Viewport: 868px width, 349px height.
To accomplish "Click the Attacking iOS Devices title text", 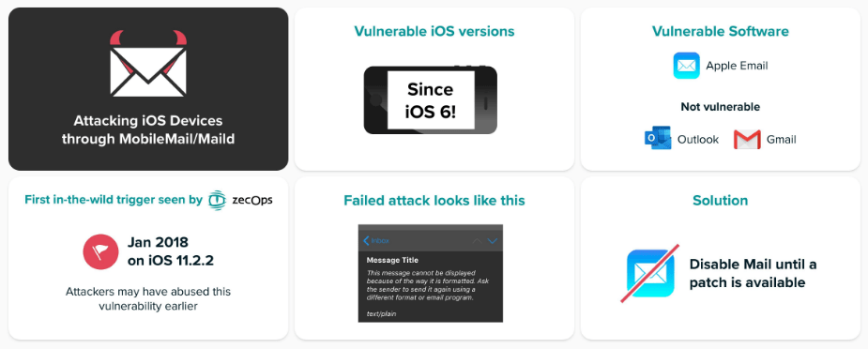I will (x=148, y=129).
